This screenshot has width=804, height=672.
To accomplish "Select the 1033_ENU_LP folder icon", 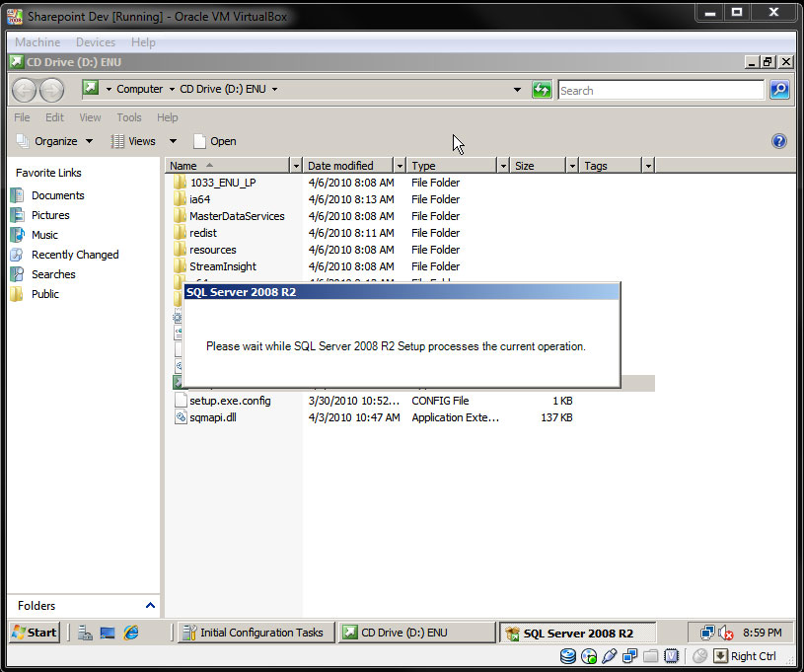I will click(x=180, y=183).
